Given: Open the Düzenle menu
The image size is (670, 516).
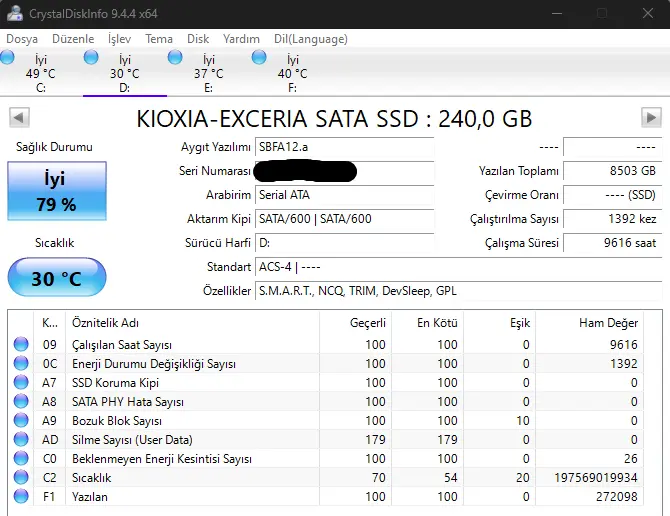Looking at the screenshot, I should click(x=73, y=39).
